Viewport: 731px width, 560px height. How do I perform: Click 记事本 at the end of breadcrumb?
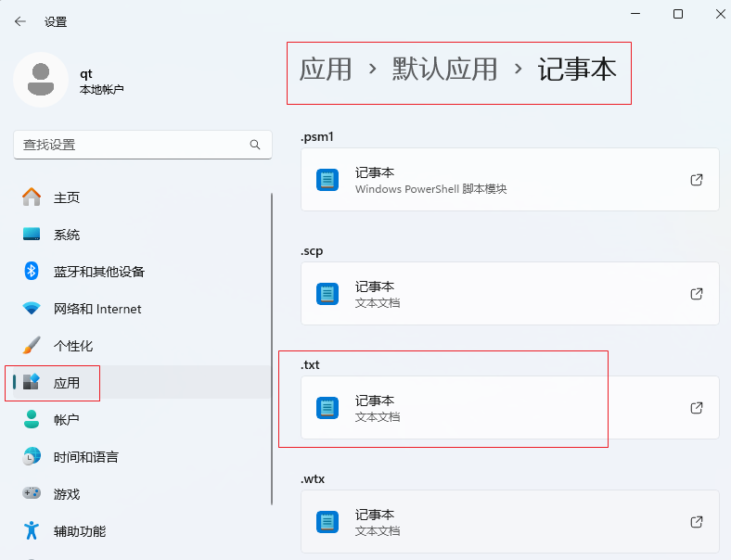(577, 70)
